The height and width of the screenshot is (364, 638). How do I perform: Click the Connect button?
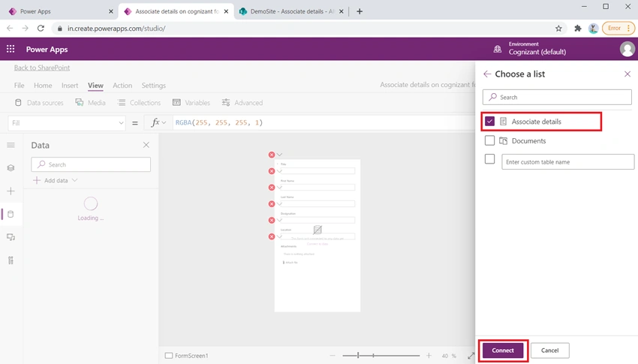pos(502,350)
